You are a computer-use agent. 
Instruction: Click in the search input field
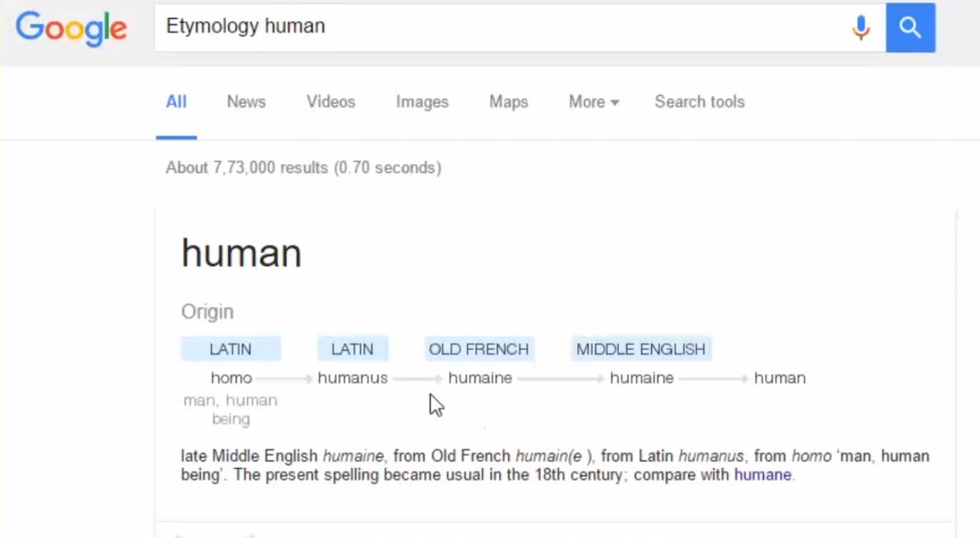pos(499,27)
